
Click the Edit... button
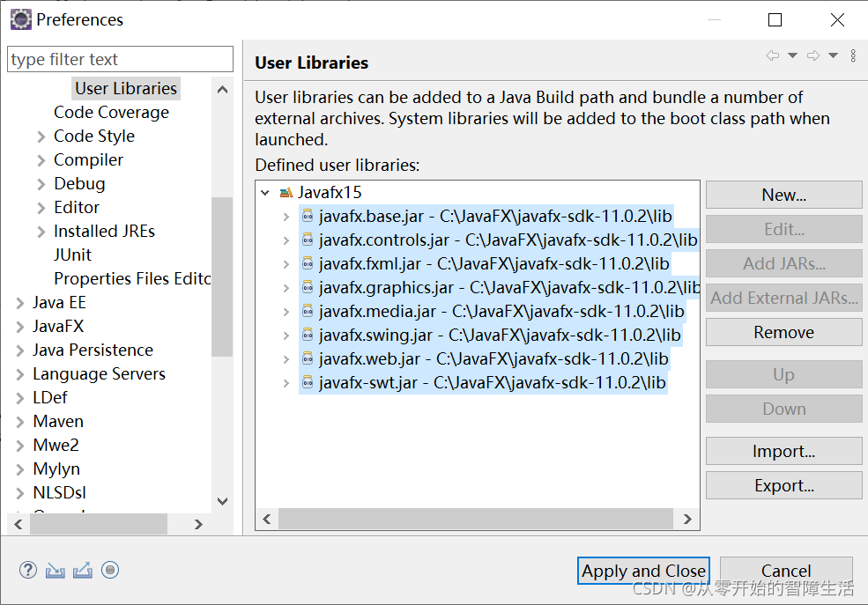tap(784, 229)
